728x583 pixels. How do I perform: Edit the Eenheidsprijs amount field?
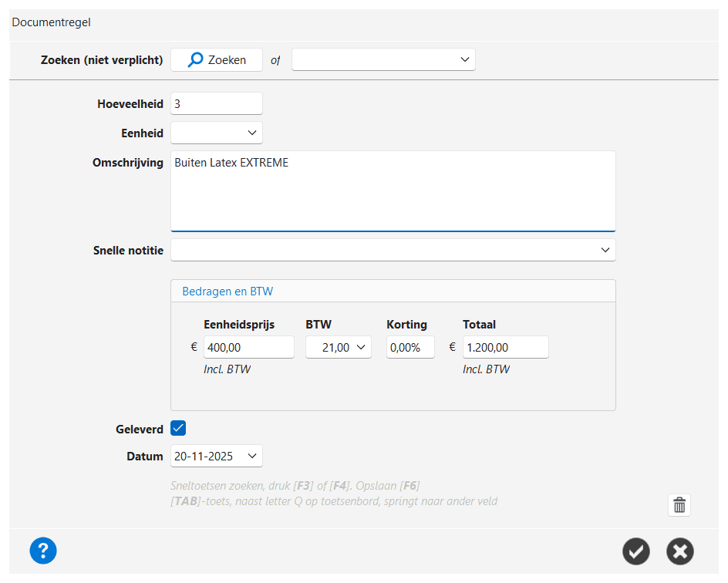pos(249,347)
